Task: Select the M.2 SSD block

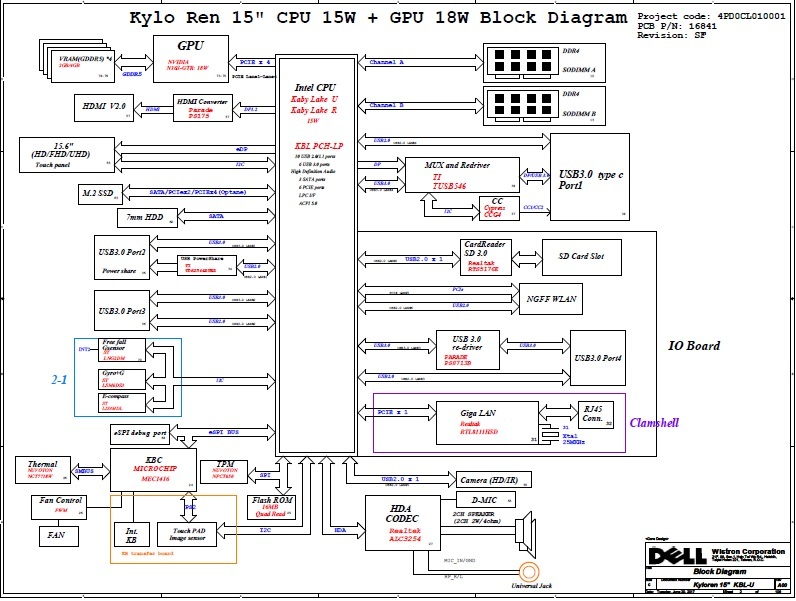Action: [x=100, y=194]
